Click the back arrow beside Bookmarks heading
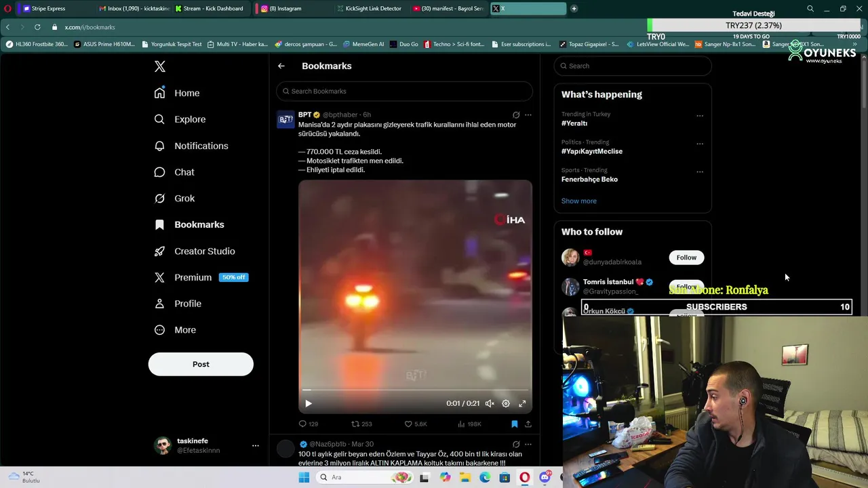The height and width of the screenshot is (488, 868). (x=281, y=66)
